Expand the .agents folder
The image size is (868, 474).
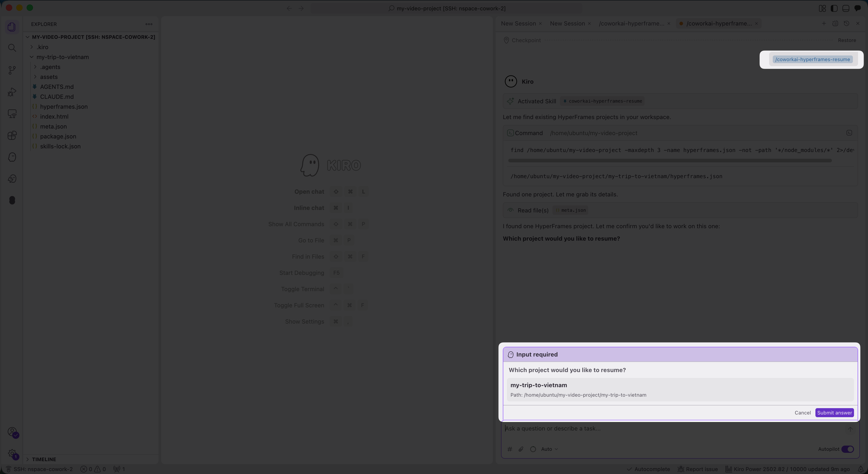[50, 67]
